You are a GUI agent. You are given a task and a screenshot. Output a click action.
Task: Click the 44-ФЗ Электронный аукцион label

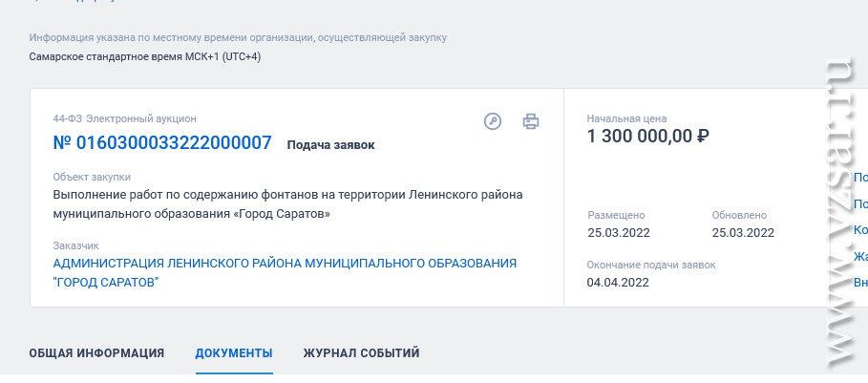pos(124,118)
